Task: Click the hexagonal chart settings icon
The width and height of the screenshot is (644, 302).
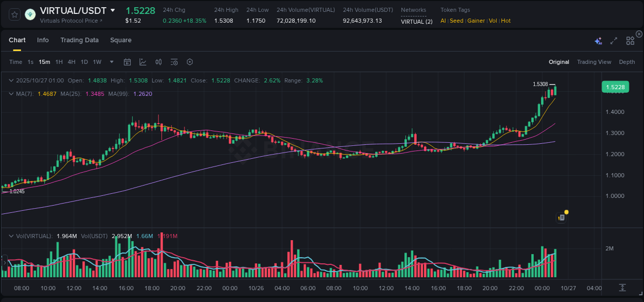Action: pyautogui.click(x=190, y=62)
